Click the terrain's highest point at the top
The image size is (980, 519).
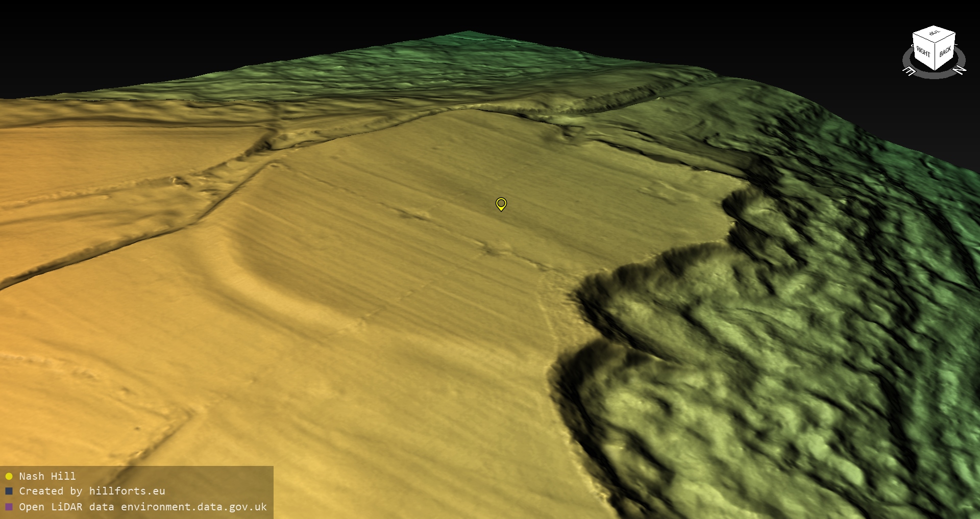(467, 34)
